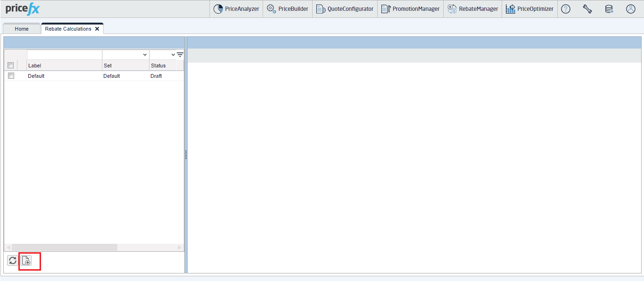This screenshot has width=644, height=281.
Task: Open the help question mark icon
Action: (x=566, y=9)
